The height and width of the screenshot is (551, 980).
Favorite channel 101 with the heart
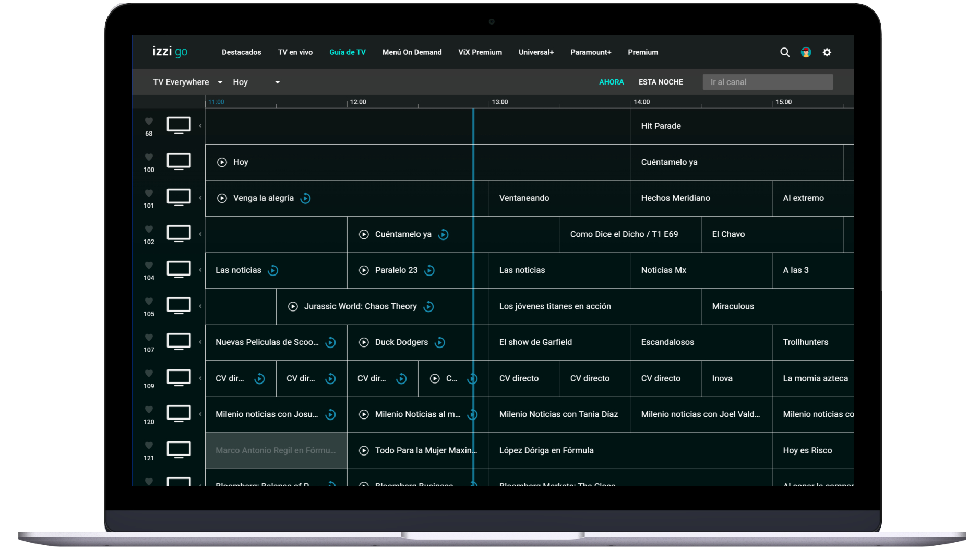point(149,193)
